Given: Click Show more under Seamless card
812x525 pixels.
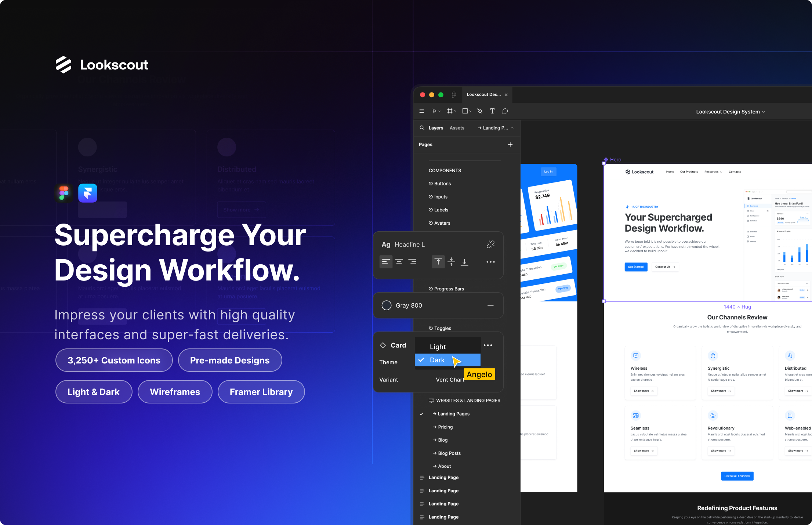Looking at the screenshot, I should click(x=644, y=451).
